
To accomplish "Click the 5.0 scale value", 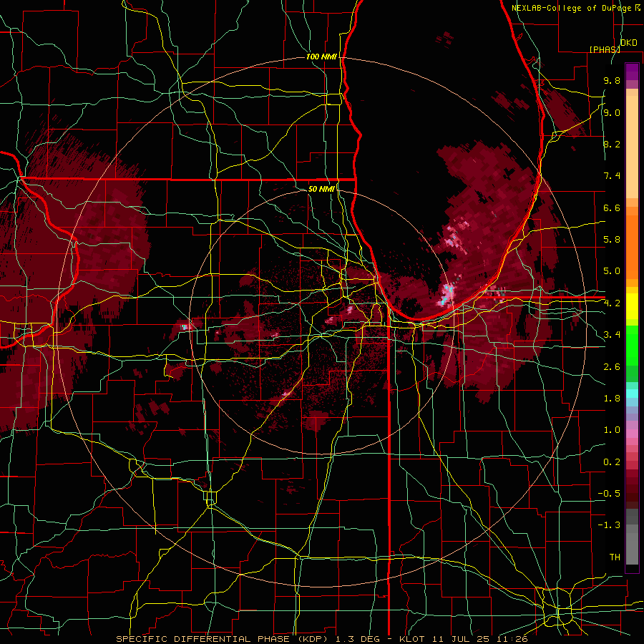I will point(612,271).
